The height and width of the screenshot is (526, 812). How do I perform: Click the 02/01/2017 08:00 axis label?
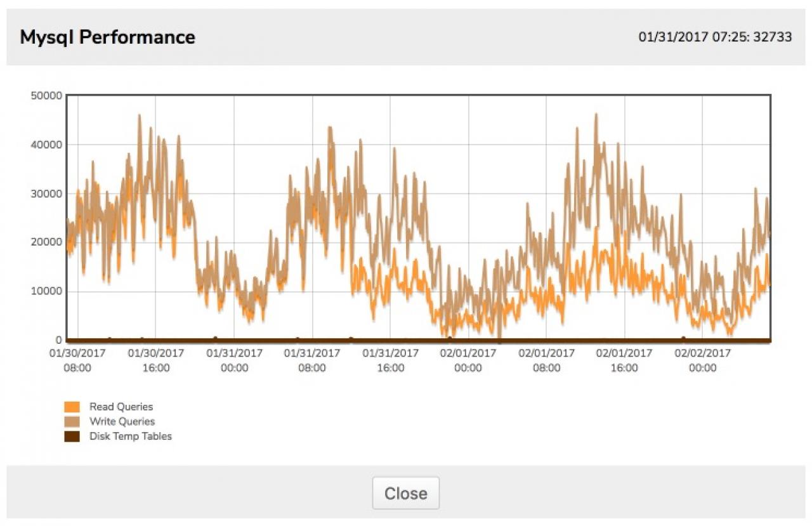coord(546,360)
